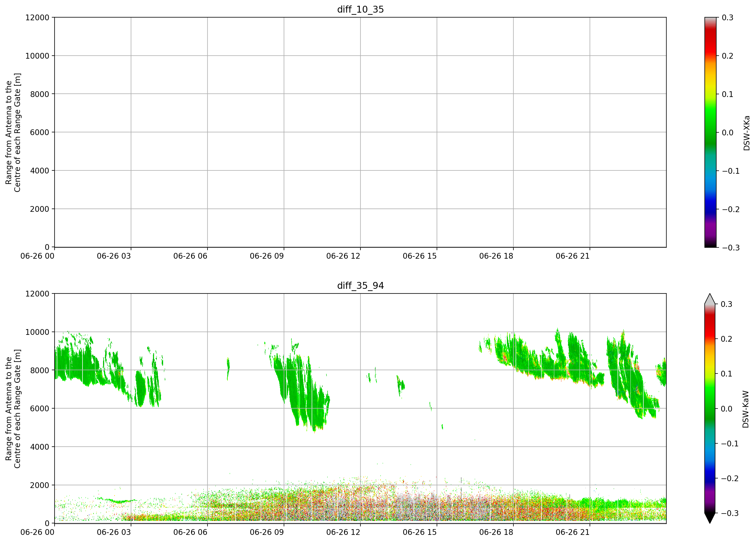Click the 0.0 tick on DSW-KaW colorbar

pyautogui.click(x=727, y=408)
